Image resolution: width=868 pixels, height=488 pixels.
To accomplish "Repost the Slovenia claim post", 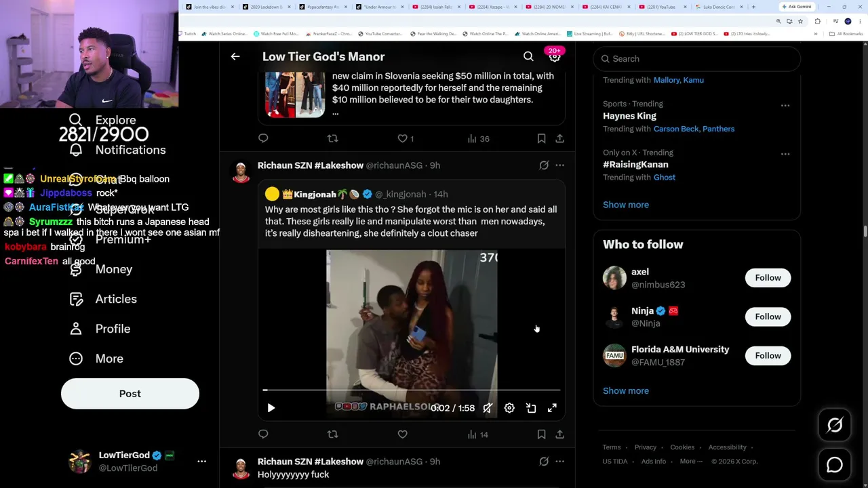I will 332,138.
